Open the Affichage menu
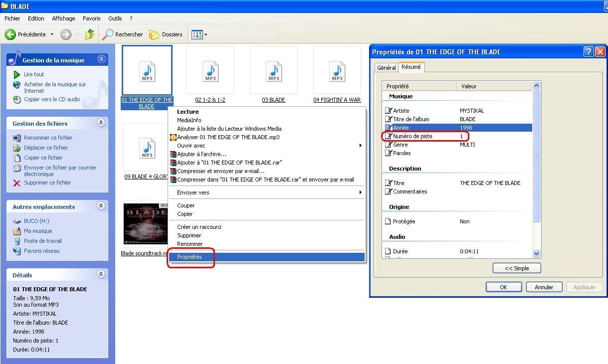The width and height of the screenshot is (608, 364). 63,18
